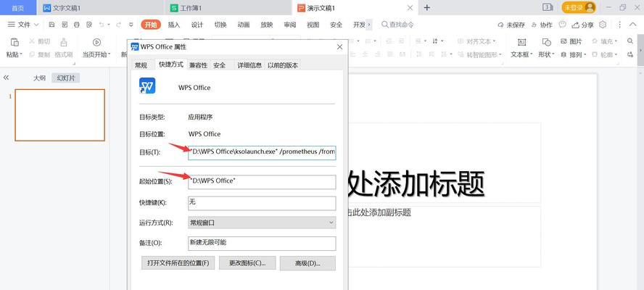Viewport: 644px width, 290px height.
Task: Click the Text Box icon
Action: [521, 42]
